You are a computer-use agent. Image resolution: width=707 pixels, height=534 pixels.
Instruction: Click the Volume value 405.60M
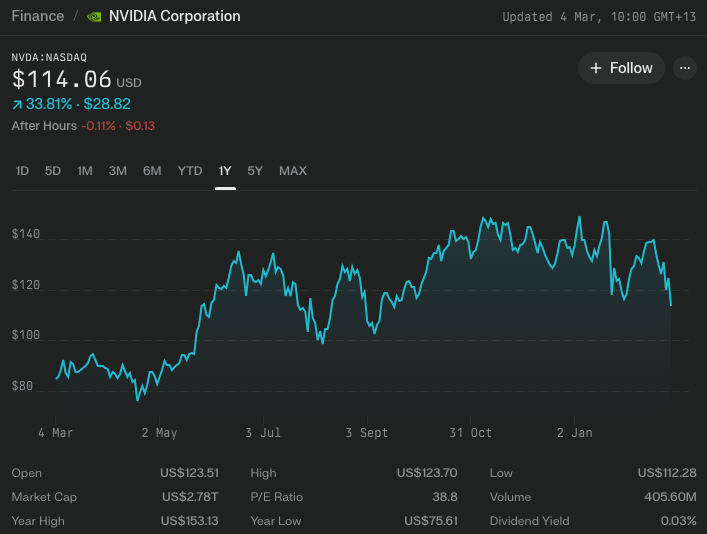(670, 497)
